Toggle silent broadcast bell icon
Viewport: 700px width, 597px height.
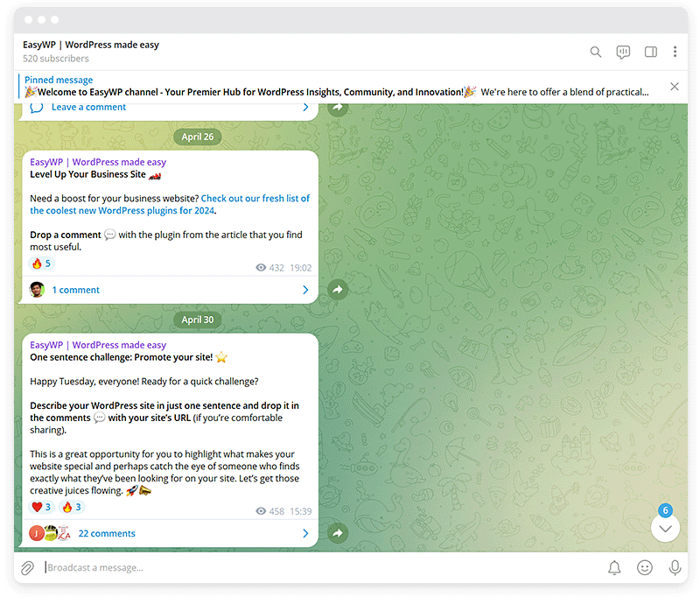pyautogui.click(x=615, y=567)
